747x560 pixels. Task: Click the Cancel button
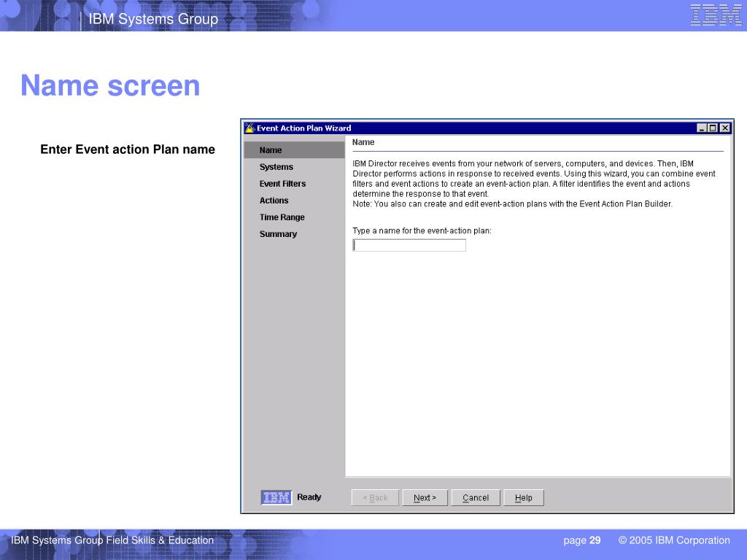click(x=476, y=497)
